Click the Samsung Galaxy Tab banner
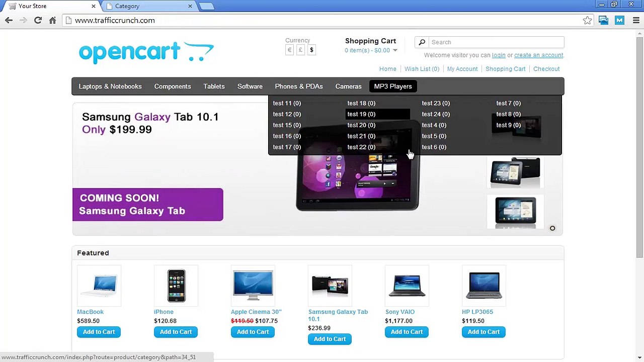 317,169
